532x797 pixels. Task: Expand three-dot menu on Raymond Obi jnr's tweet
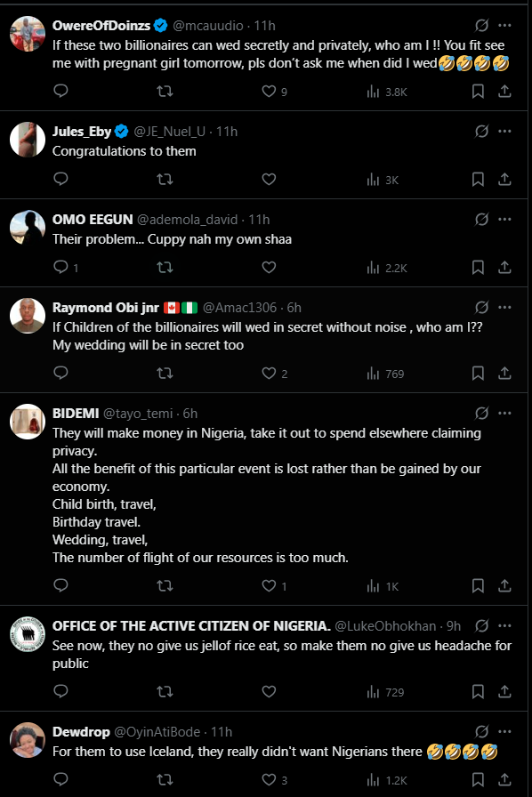504,307
